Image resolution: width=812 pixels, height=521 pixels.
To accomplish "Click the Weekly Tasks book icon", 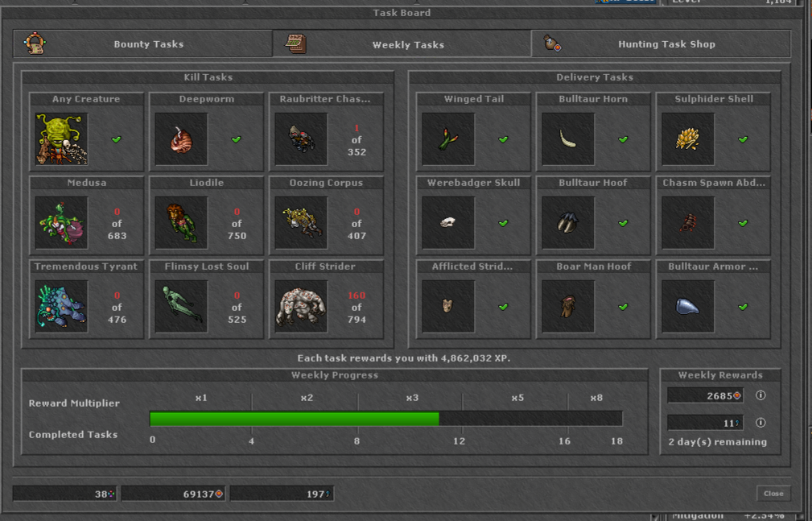I will (x=295, y=44).
